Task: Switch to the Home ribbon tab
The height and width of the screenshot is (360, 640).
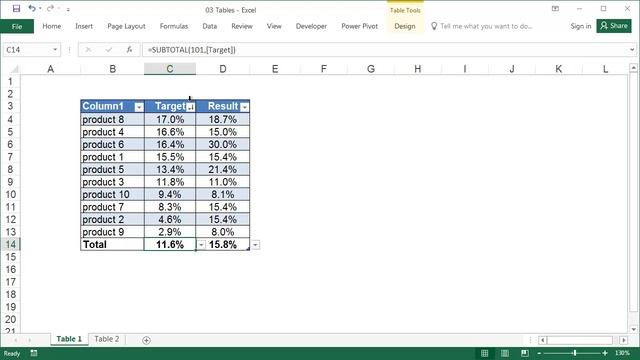Action: pos(51,26)
